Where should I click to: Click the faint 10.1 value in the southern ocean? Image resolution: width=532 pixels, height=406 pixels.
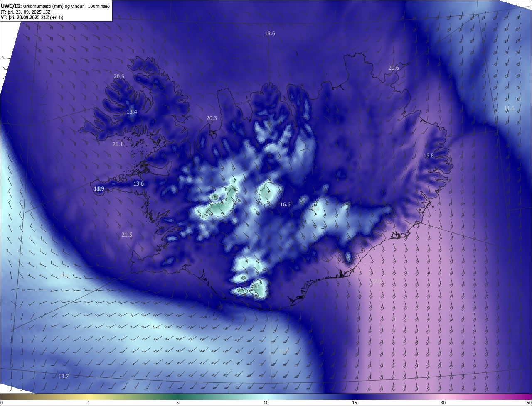click(155, 327)
